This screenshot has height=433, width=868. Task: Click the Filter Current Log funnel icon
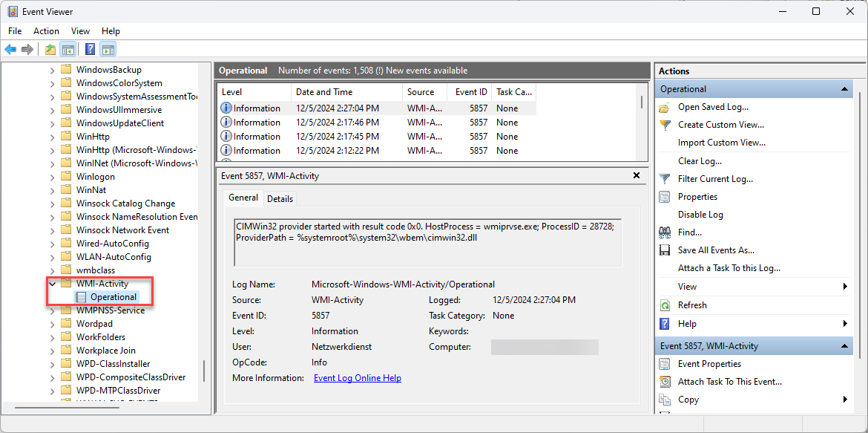tap(664, 178)
